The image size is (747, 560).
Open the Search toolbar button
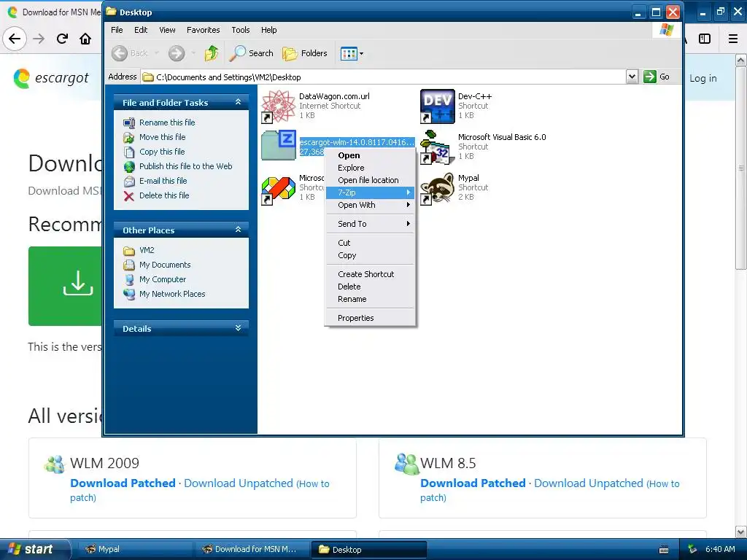tap(251, 53)
